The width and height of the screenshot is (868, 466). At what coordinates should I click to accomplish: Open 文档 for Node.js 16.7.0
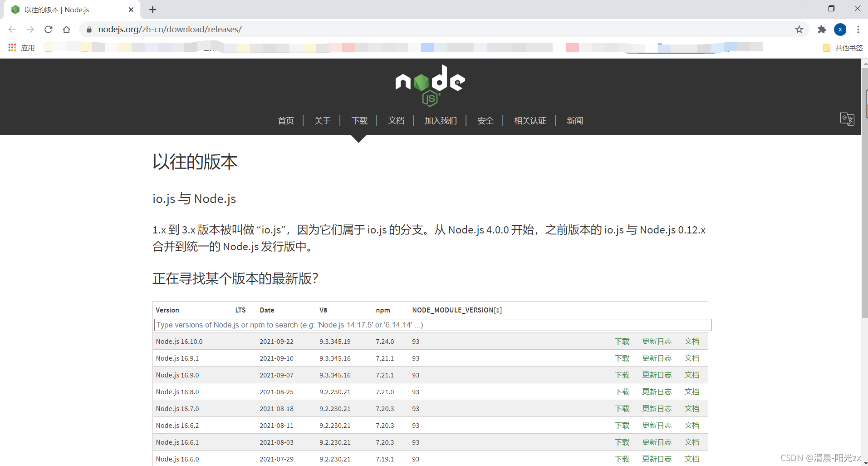692,409
